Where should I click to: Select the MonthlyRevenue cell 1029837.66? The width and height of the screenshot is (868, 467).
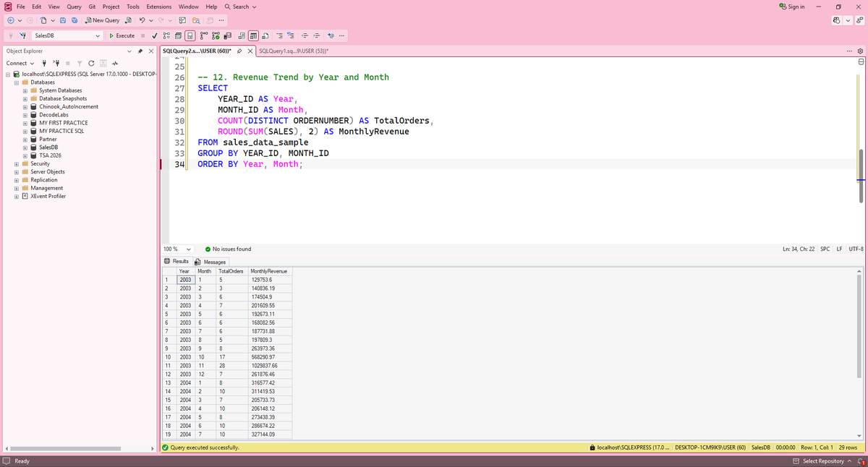point(269,365)
